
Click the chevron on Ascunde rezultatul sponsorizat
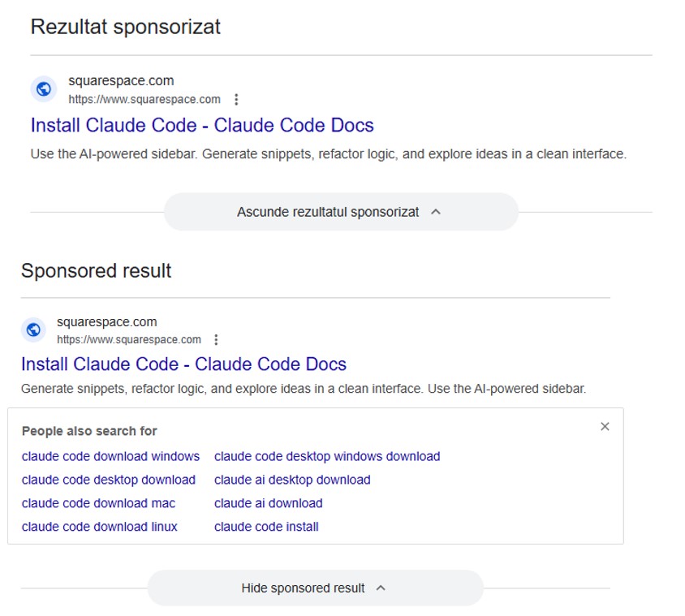pyautogui.click(x=436, y=211)
